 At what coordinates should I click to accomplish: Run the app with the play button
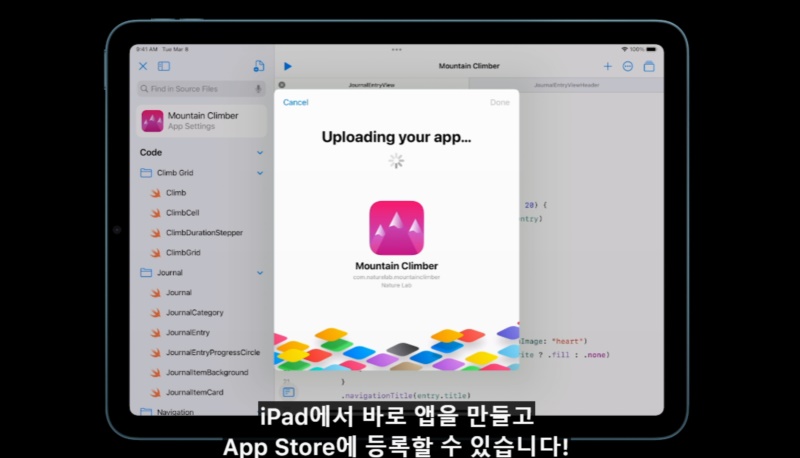click(x=288, y=66)
